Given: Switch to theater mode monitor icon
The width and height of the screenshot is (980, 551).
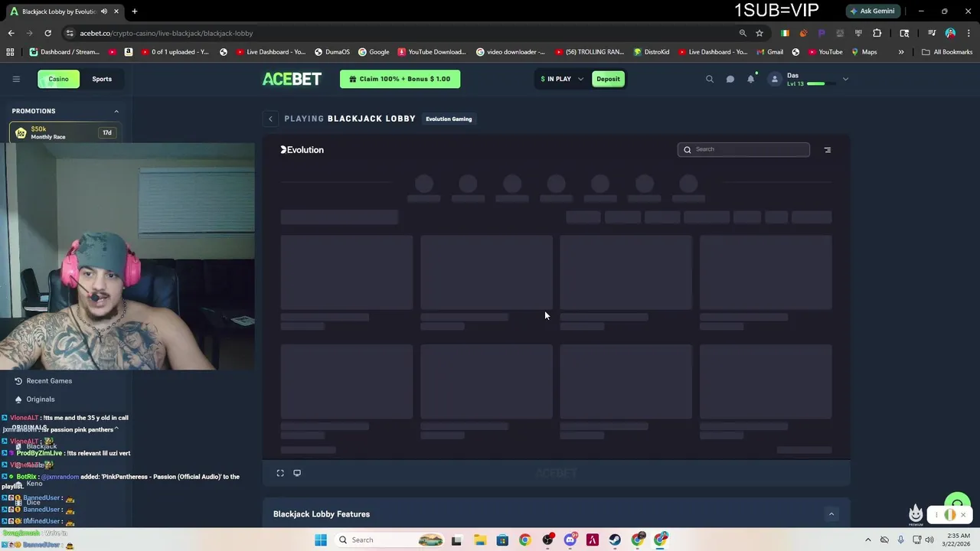Looking at the screenshot, I should click(297, 473).
